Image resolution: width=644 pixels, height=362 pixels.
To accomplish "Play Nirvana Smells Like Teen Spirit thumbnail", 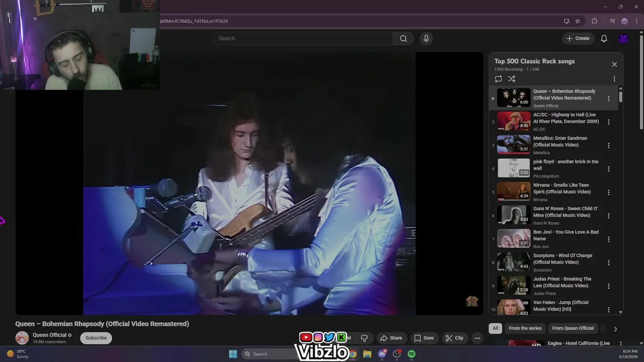I will (x=514, y=192).
